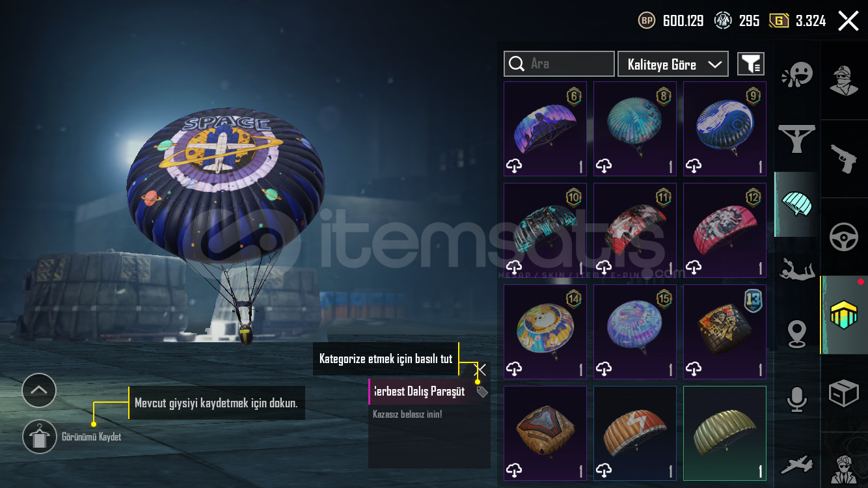This screenshot has width=868, height=488.
Task: Click the Ara search field
Action: (559, 64)
